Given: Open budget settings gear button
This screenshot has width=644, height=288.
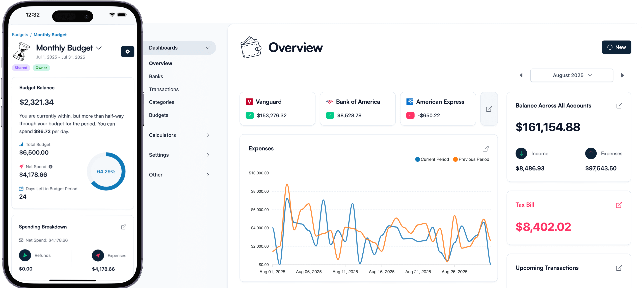Looking at the screenshot, I should [x=127, y=52].
